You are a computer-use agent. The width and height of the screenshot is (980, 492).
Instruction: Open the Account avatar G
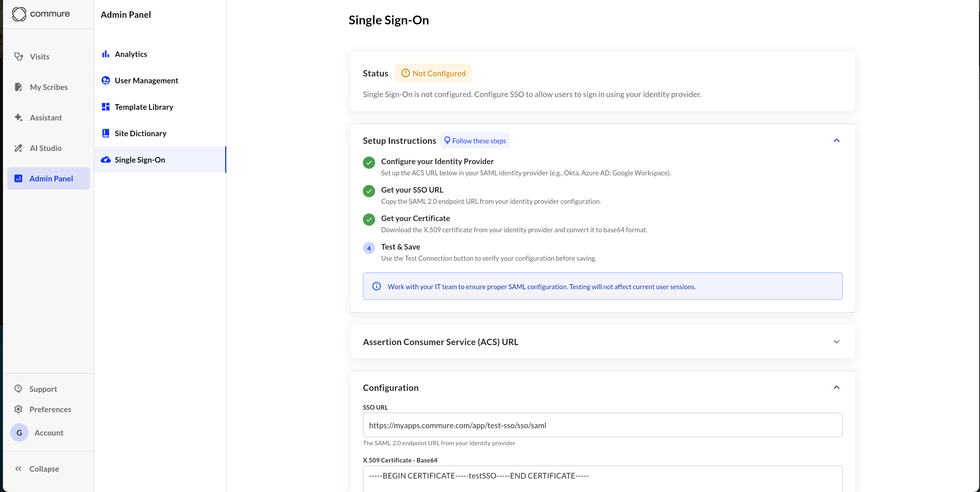coord(19,433)
